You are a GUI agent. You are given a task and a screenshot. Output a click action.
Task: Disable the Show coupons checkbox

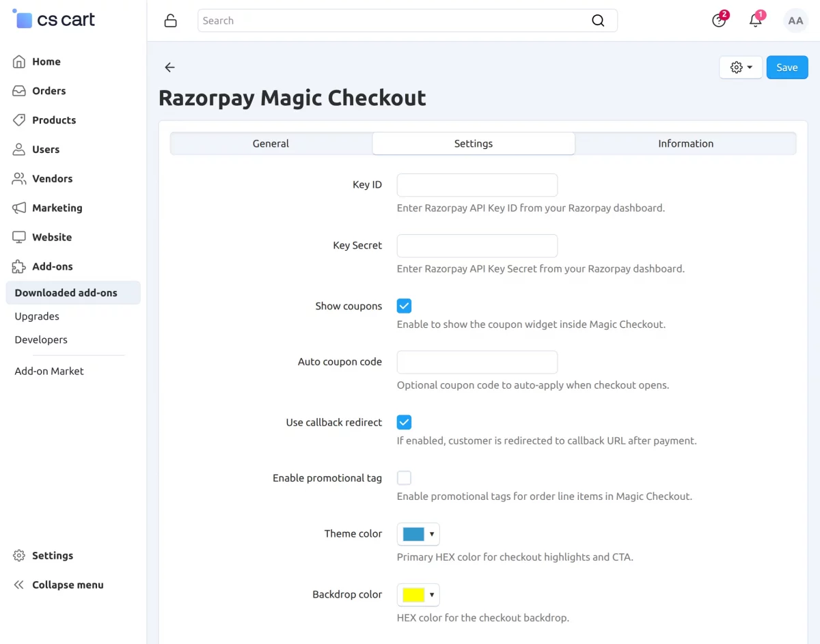pos(404,306)
